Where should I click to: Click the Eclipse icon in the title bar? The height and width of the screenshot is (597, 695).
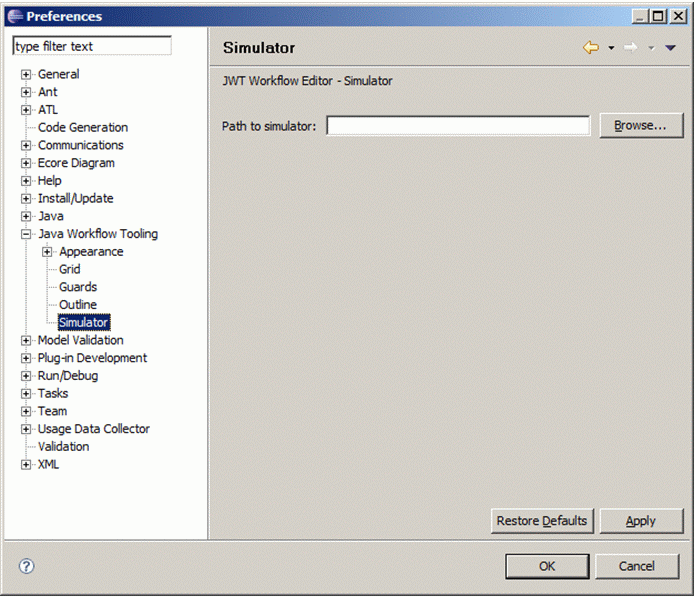15,16
